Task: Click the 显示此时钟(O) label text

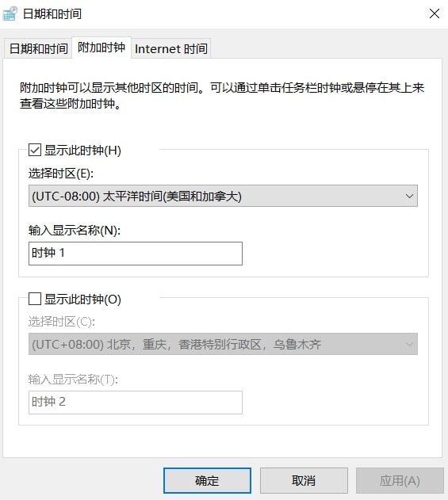Action: [82, 299]
